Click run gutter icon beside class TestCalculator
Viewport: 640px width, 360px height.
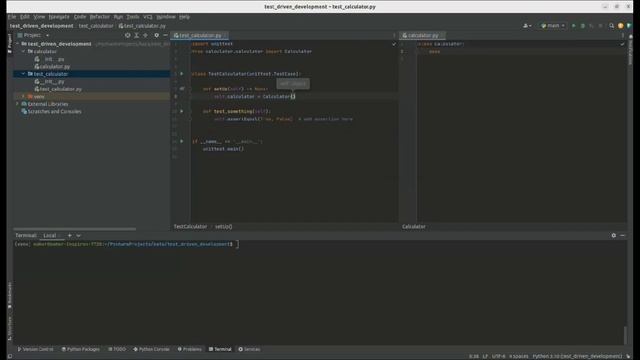point(182,74)
